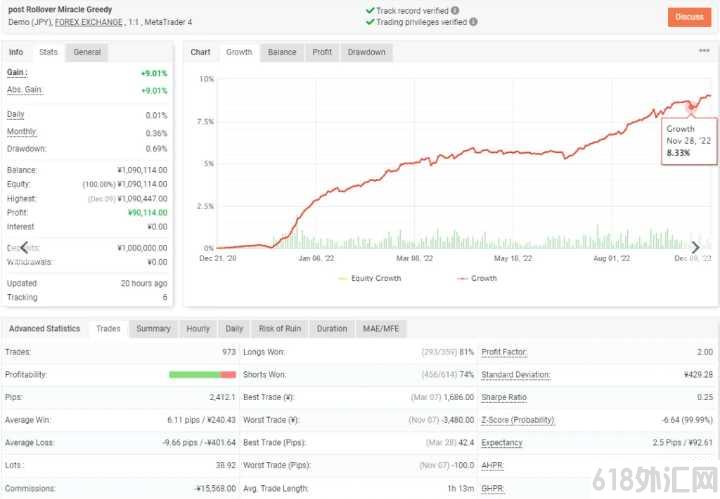
Task: Open the Trades statistics tab
Action: point(108,329)
